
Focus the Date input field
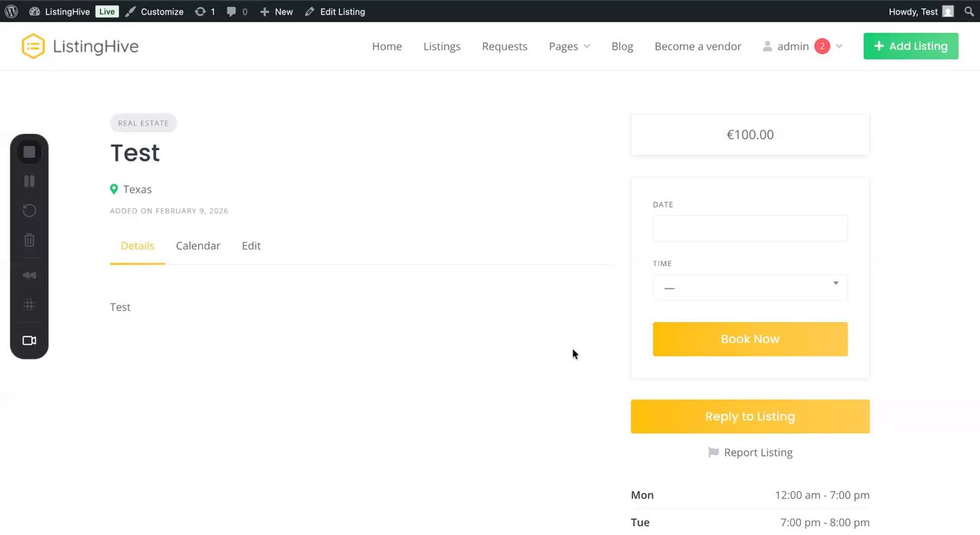pos(750,228)
